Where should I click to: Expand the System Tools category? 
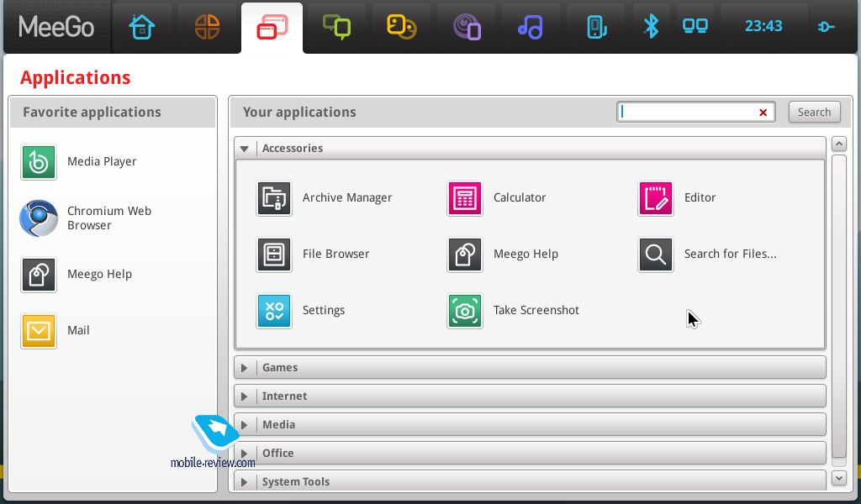click(530, 480)
